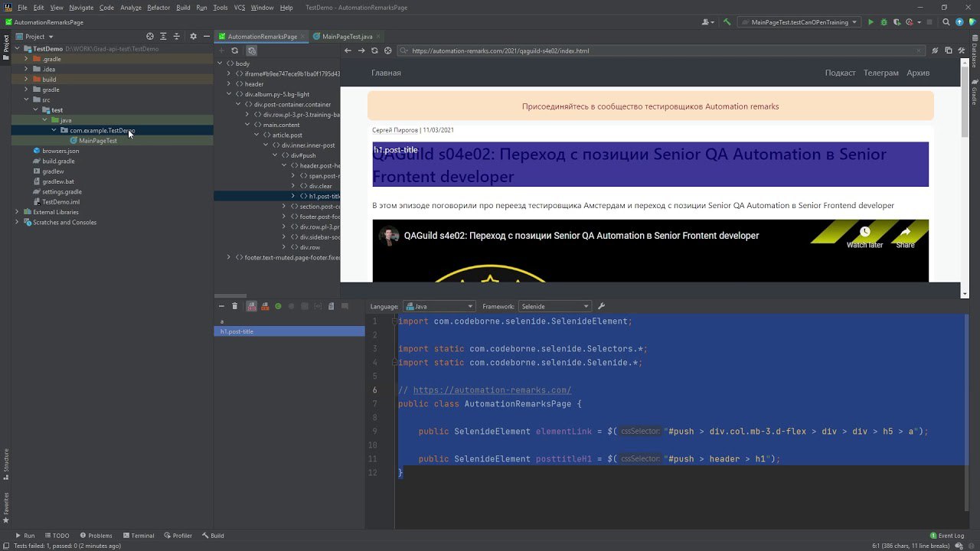The height and width of the screenshot is (551, 980).
Task: Remove element with minus icon in elements list
Action: 221,306
